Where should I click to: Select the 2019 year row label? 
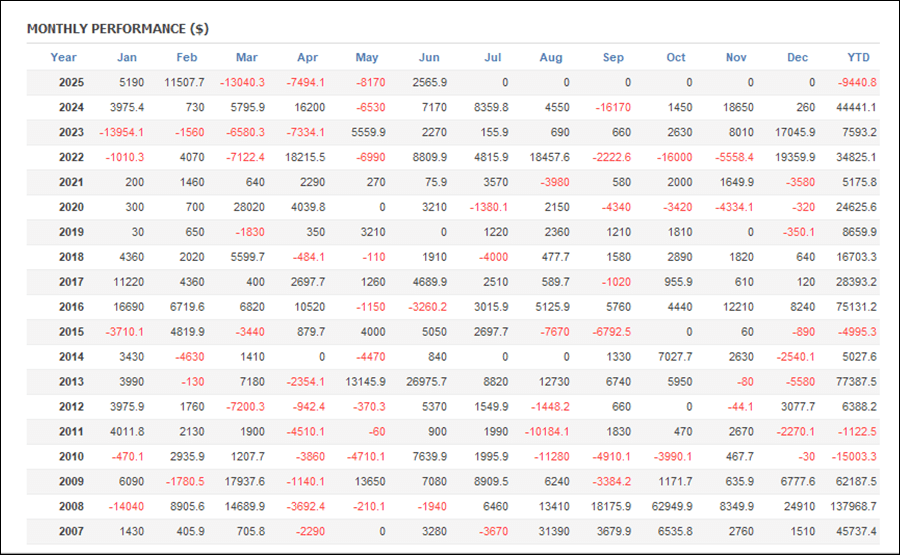coord(71,232)
